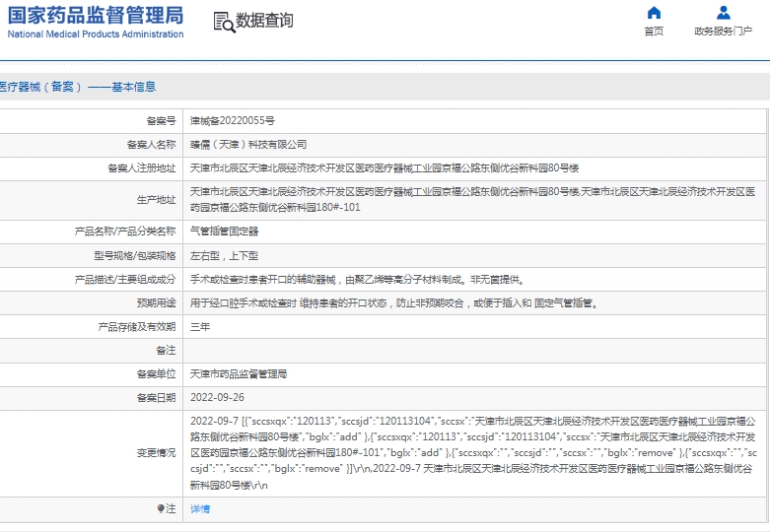Select model value 左右型，上下型
The image size is (770, 532).
224,256
